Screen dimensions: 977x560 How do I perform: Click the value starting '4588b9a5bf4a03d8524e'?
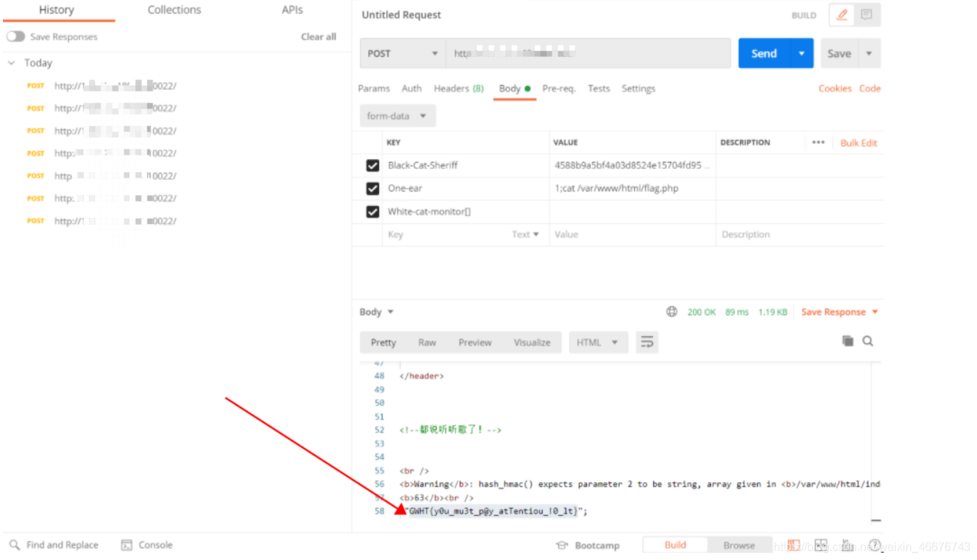[x=632, y=165]
